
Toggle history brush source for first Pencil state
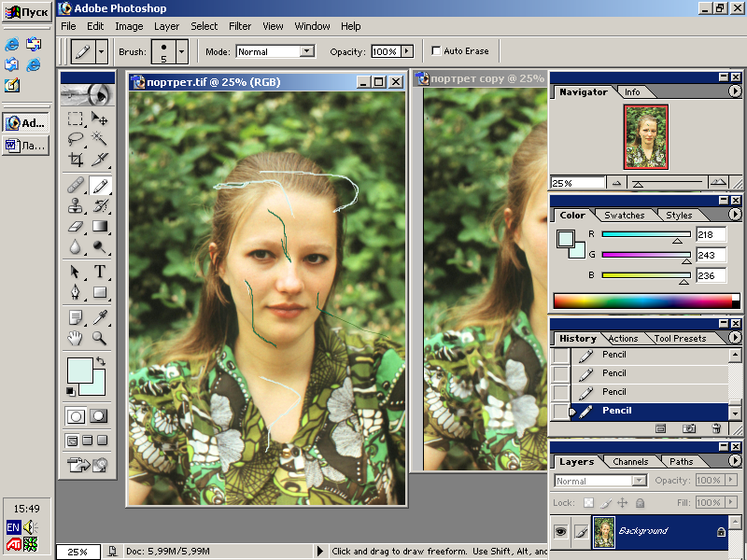coord(560,355)
